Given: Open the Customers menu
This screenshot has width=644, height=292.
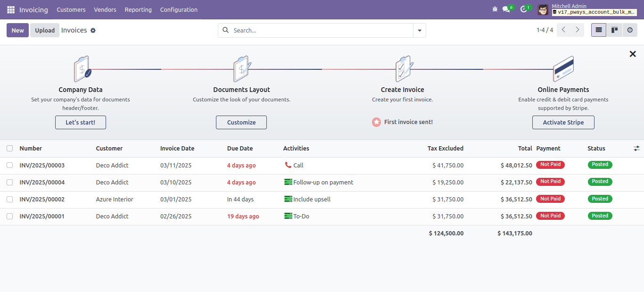Looking at the screenshot, I should pos(71,9).
